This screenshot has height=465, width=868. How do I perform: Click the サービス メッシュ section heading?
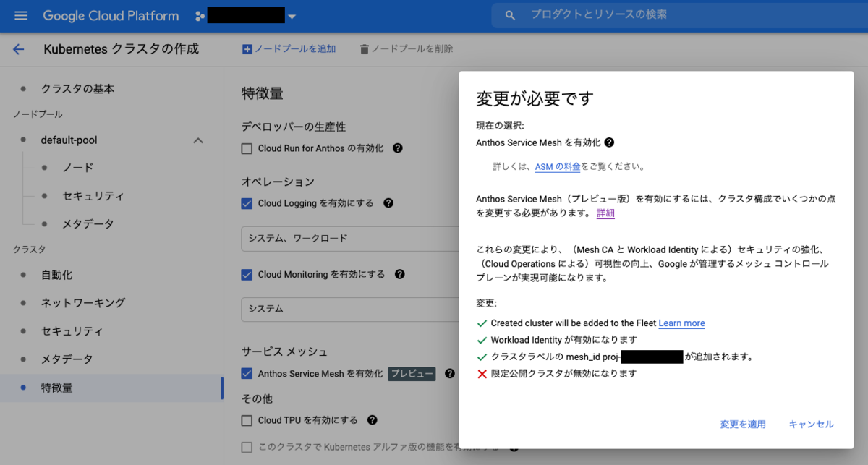[284, 351]
